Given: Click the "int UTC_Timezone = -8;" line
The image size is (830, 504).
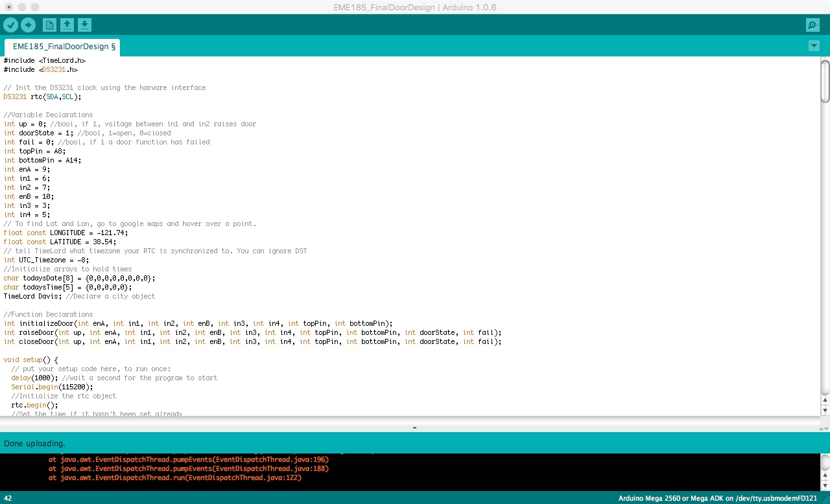Looking at the screenshot, I should pyautogui.click(x=47, y=260).
